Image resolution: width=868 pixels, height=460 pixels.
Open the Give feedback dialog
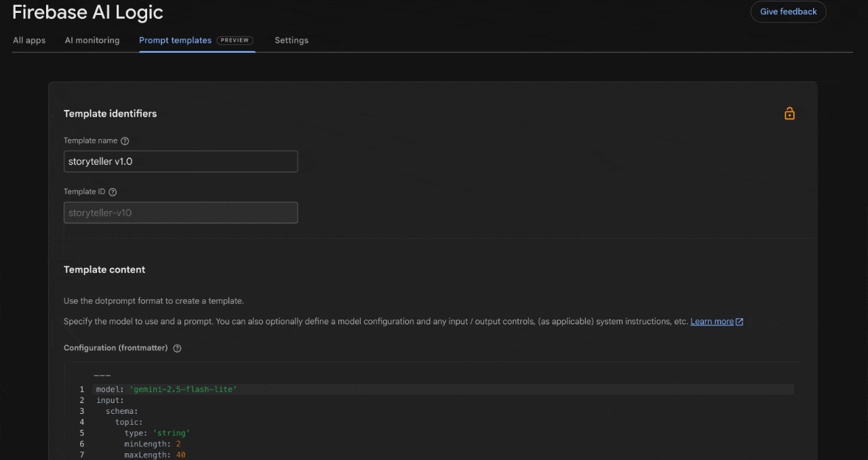pos(788,12)
